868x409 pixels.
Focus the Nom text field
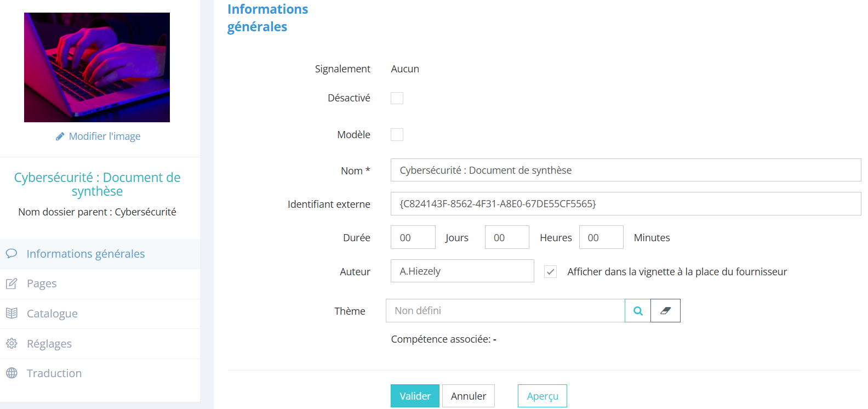[x=625, y=171]
